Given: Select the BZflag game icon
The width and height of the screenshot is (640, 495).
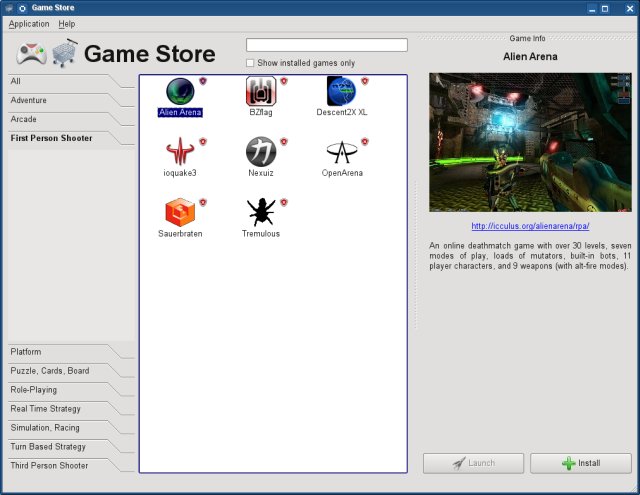Looking at the screenshot, I should [x=261, y=91].
